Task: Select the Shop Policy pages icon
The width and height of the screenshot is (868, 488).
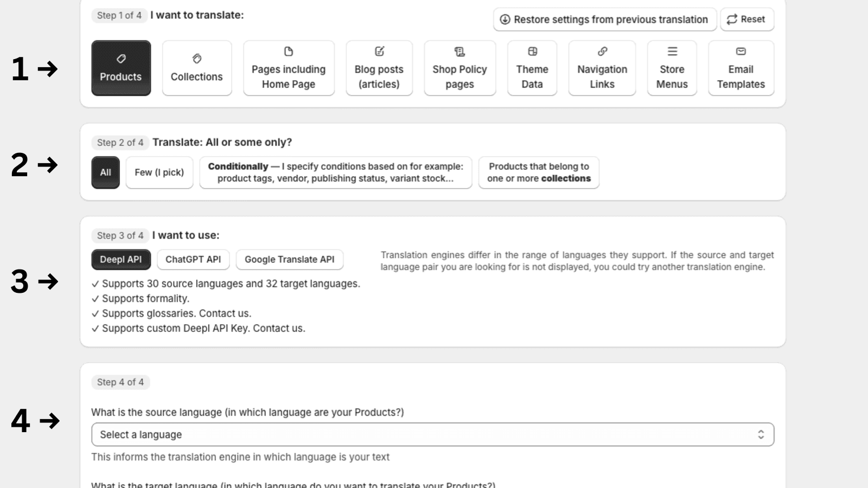Action: click(x=459, y=52)
